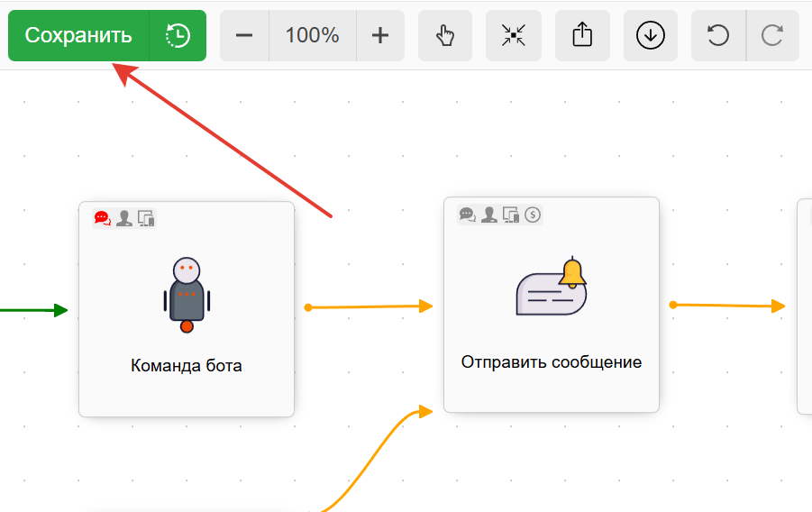Zoom in with the plus button
Screen dimensions: 812x512
380,36
